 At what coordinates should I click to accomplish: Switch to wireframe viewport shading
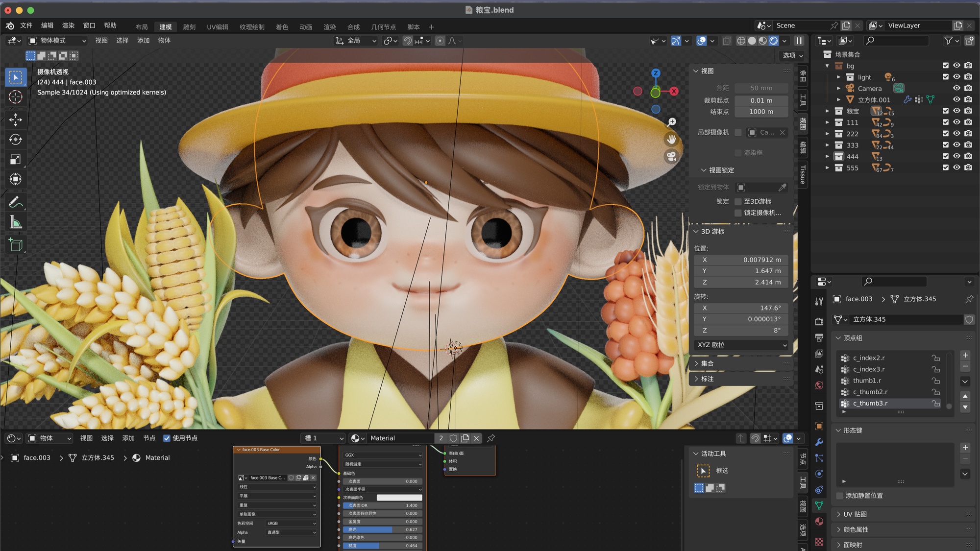741,41
